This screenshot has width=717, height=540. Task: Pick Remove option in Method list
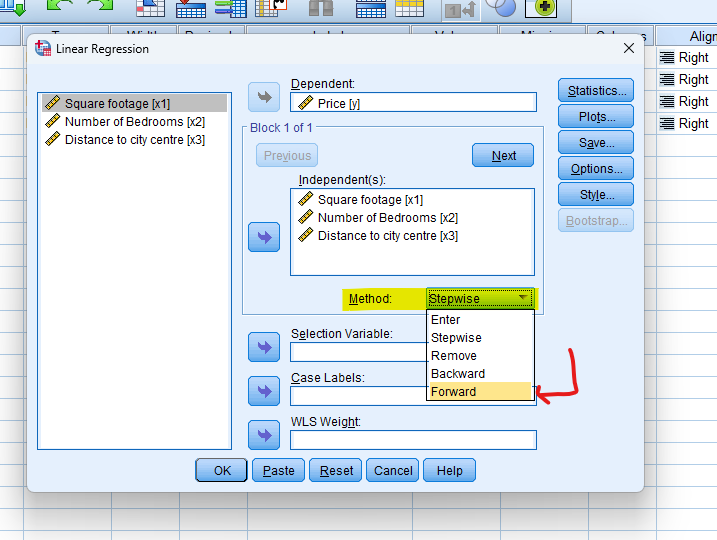(454, 355)
